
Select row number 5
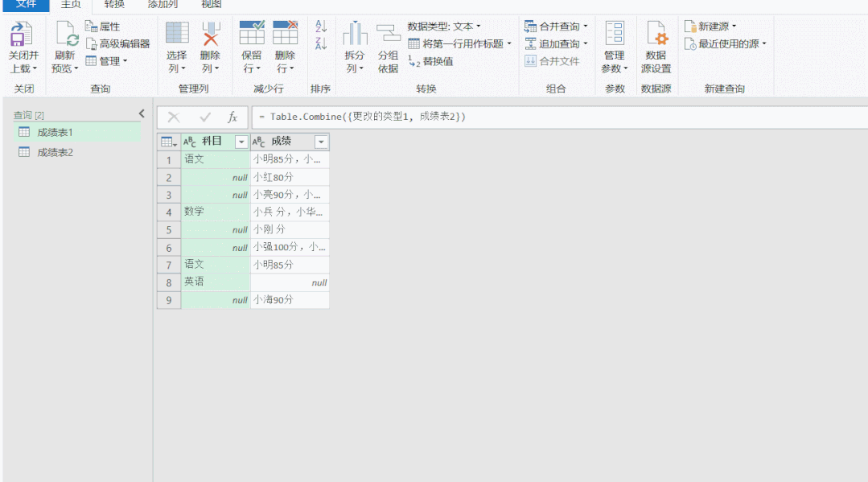click(169, 230)
